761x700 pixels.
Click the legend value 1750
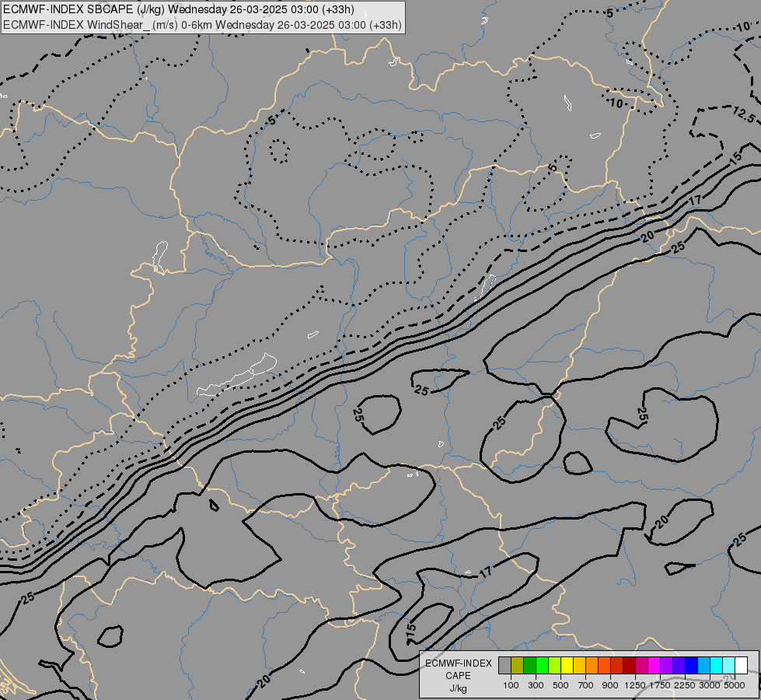point(660,685)
